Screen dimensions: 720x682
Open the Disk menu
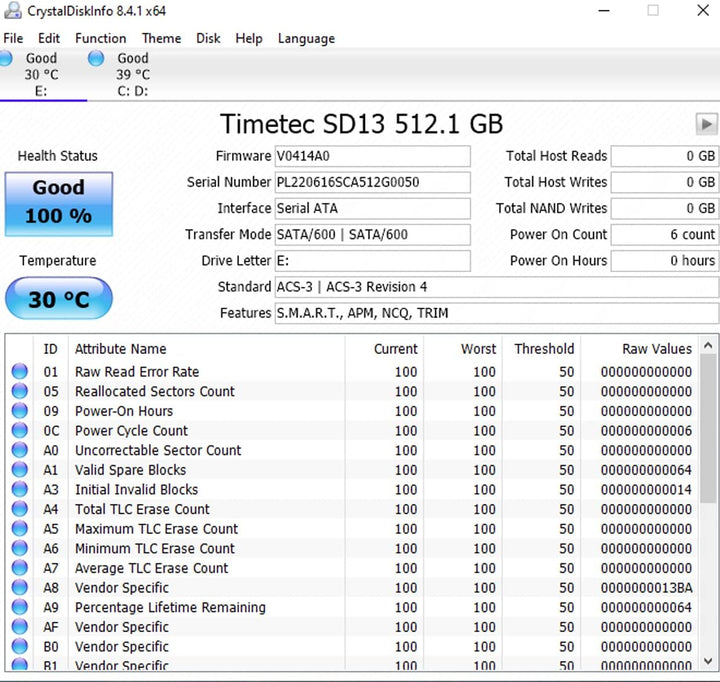pyautogui.click(x=208, y=38)
